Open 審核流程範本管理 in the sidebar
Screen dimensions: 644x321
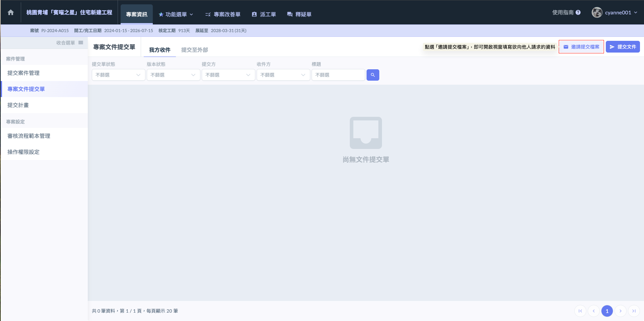(x=44, y=136)
